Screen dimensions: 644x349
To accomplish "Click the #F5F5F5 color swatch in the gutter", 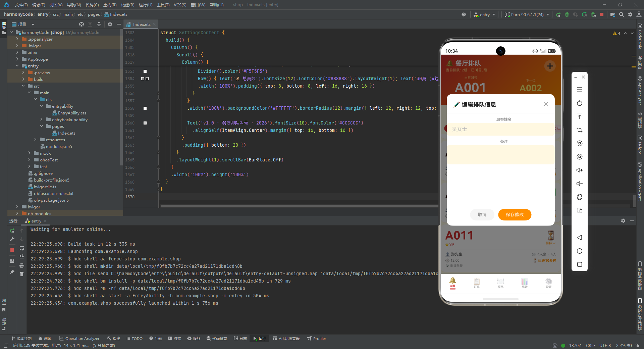I will click(x=145, y=71).
